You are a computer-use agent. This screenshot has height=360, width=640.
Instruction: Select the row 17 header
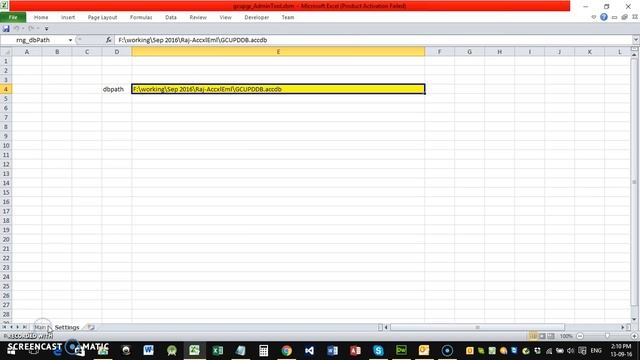click(6, 211)
